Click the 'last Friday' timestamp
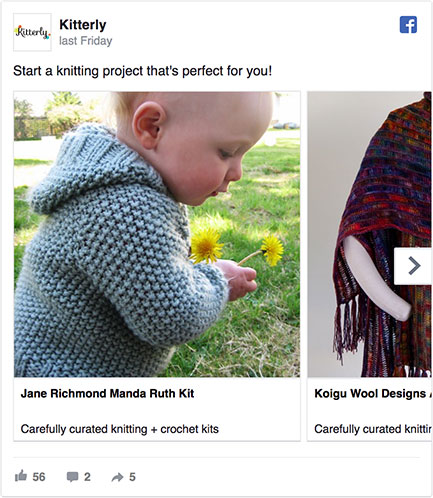 click(x=86, y=41)
